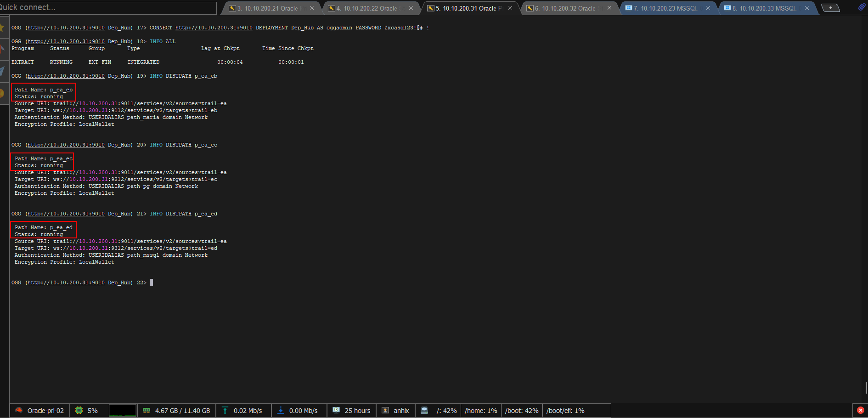Click the Path Name: p_ea_ed line
Viewport: 868px width, 418px height.
click(44, 227)
